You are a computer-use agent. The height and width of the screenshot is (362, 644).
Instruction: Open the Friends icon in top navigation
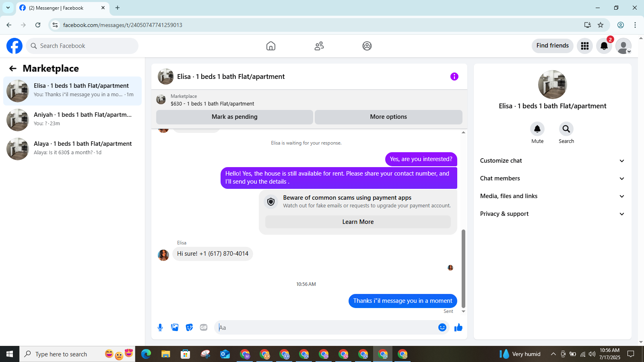pos(319,46)
